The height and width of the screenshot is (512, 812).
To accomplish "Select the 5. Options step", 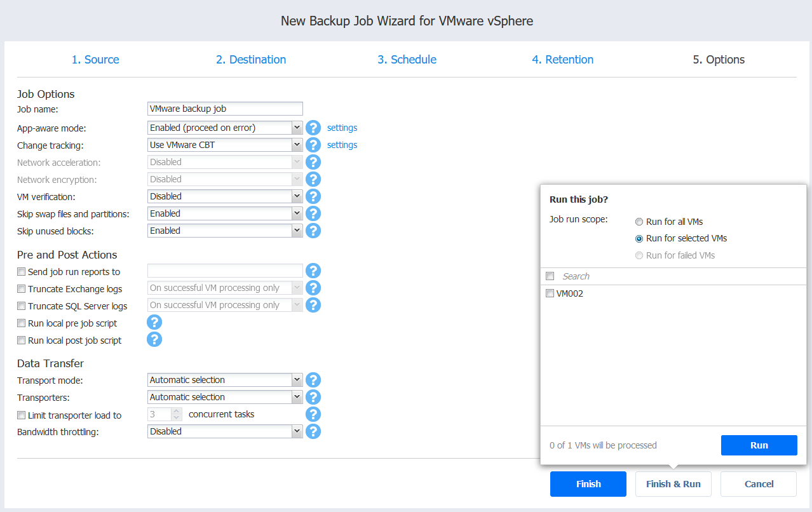I will (719, 60).
